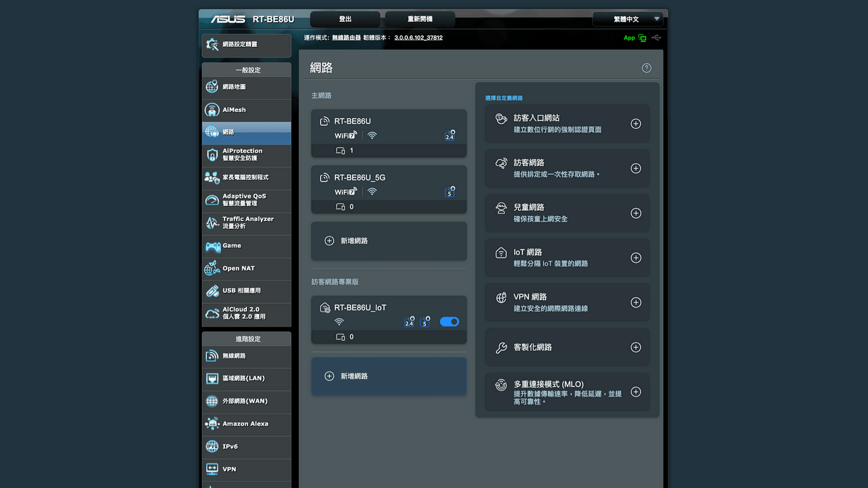This screenshot has width=868, height=488.
Task: Click the USB status icon in header
Action: pyautogui.click(x=656, y=38)
